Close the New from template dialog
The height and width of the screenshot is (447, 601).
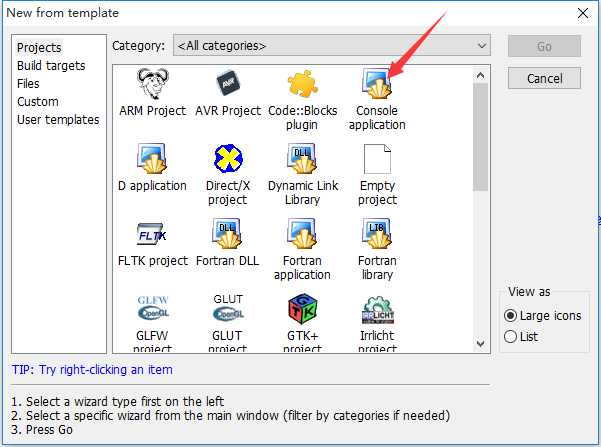(x=583, y=13)
